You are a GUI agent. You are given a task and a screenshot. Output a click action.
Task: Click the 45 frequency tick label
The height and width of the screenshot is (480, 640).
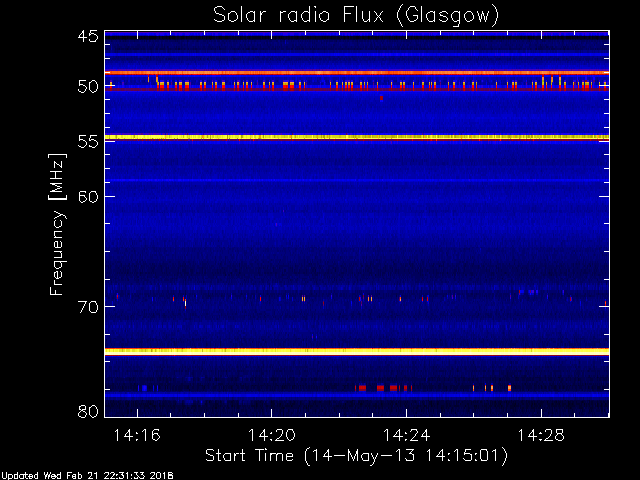[88, 37]
